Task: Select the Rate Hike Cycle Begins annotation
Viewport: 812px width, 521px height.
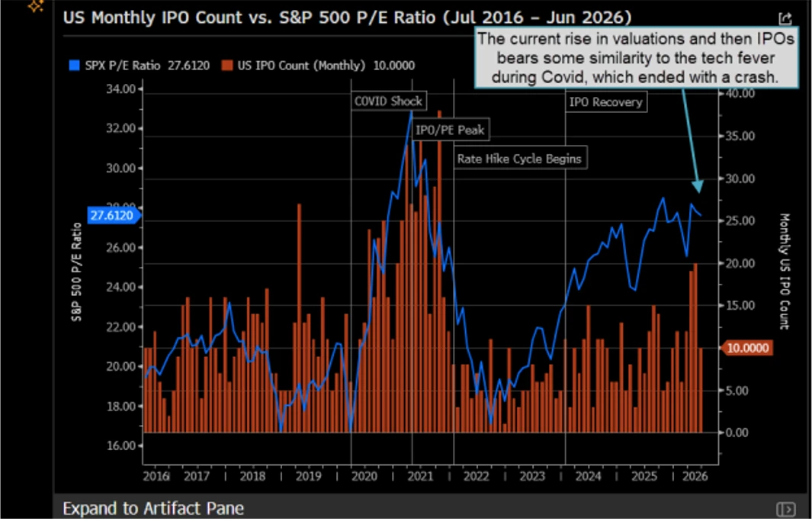Action: pyautogui.click(x=519, y=159)
